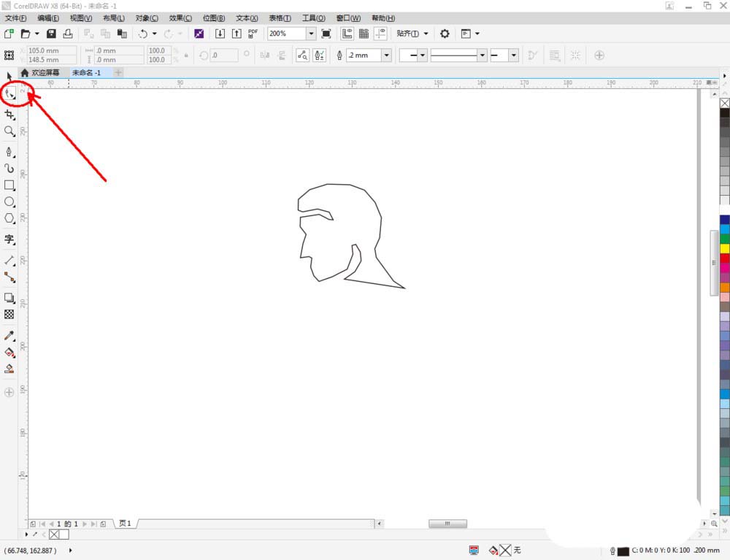
Task: Click the object X position field
Action: tap(52, 50)
